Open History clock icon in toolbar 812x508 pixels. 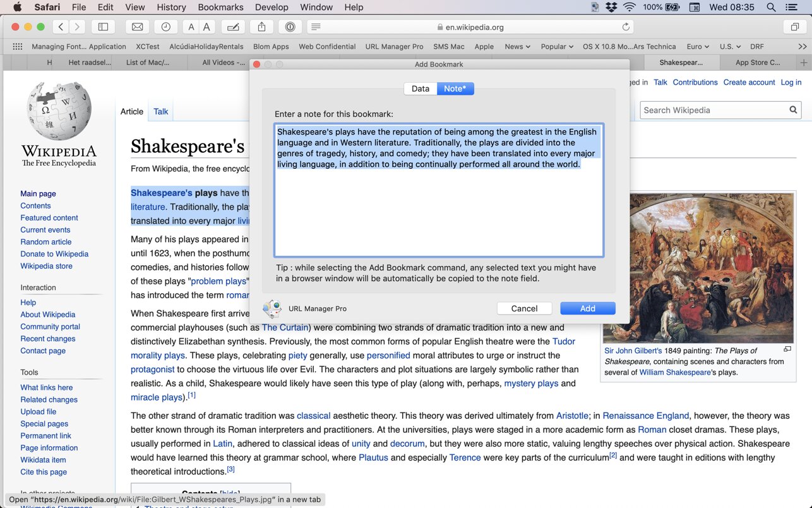click(x=165, y=27)
